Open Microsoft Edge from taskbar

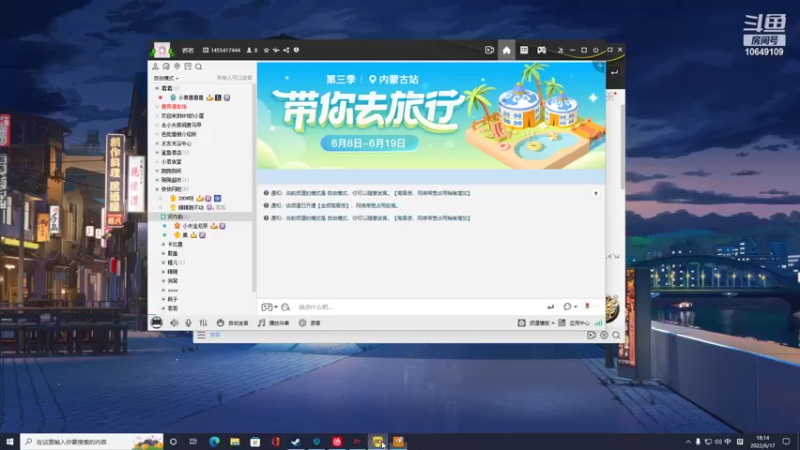214,441
